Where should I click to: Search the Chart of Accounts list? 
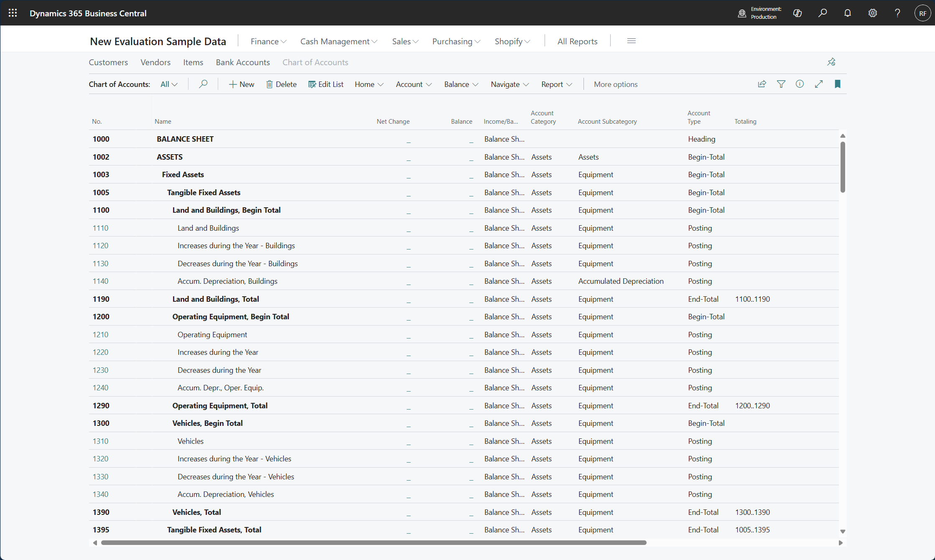pyautogui.click(x=203, y=84)
